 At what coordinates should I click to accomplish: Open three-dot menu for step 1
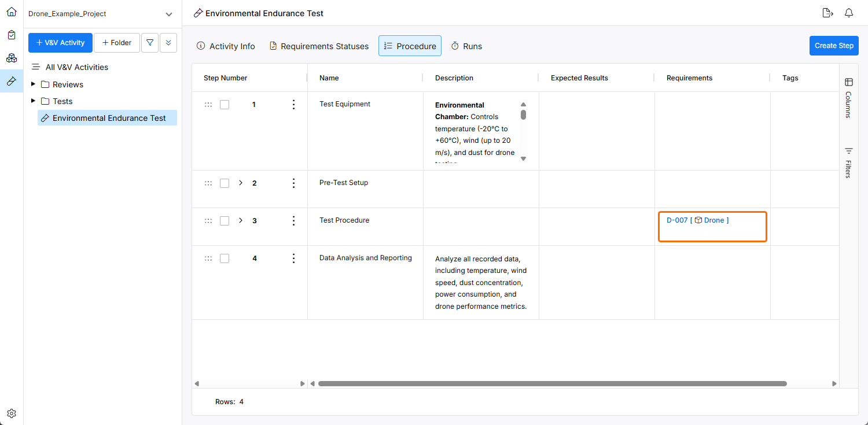tap(293, 105)
